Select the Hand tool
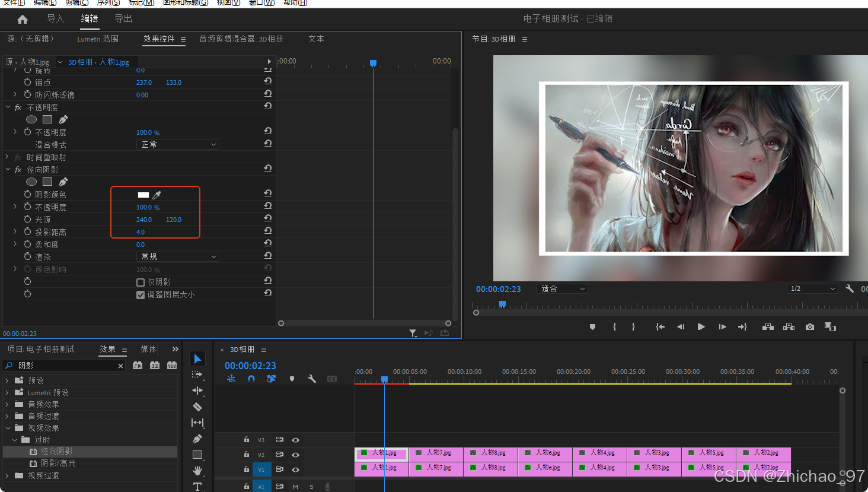Viewport: 868px width, 492px height. [197, 471]
